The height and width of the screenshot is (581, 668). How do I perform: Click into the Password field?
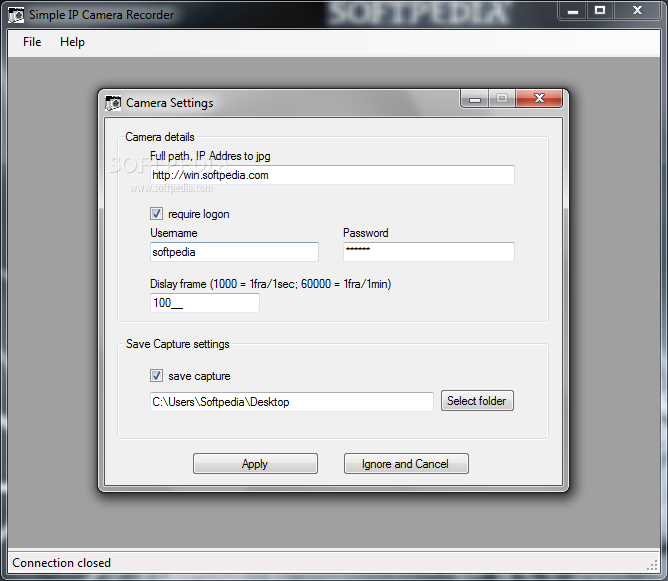[x=429, y=252]
